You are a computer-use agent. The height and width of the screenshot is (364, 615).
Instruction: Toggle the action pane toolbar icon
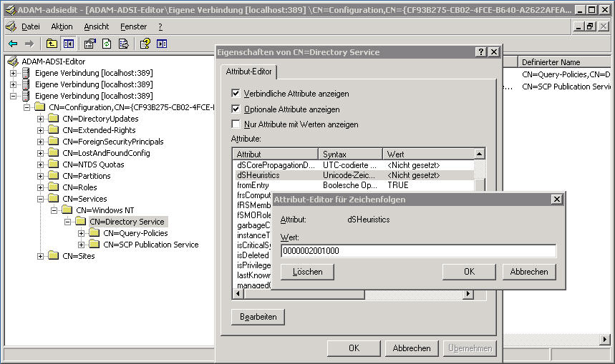click(162, 44)
